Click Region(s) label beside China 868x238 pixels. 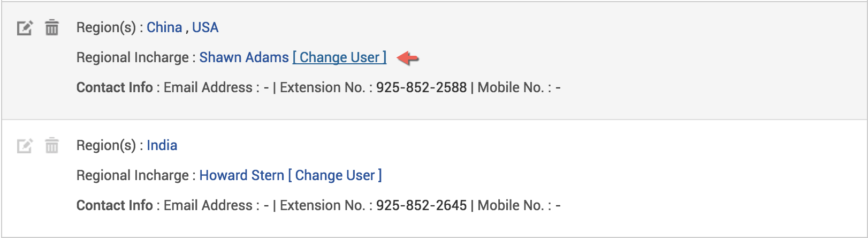pos(106,27)
